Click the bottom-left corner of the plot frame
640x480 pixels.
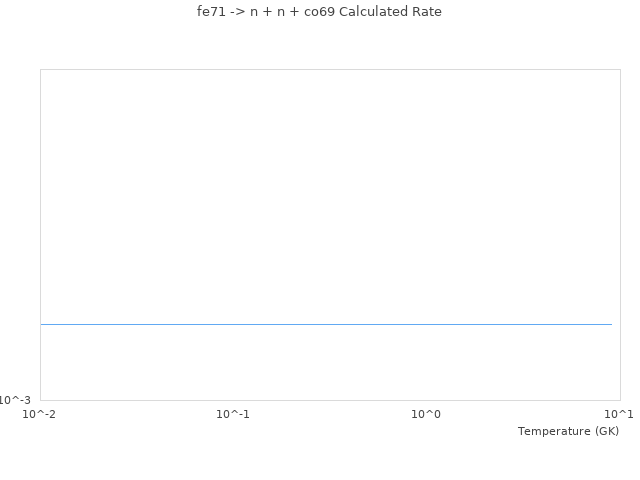pos(40,400)
